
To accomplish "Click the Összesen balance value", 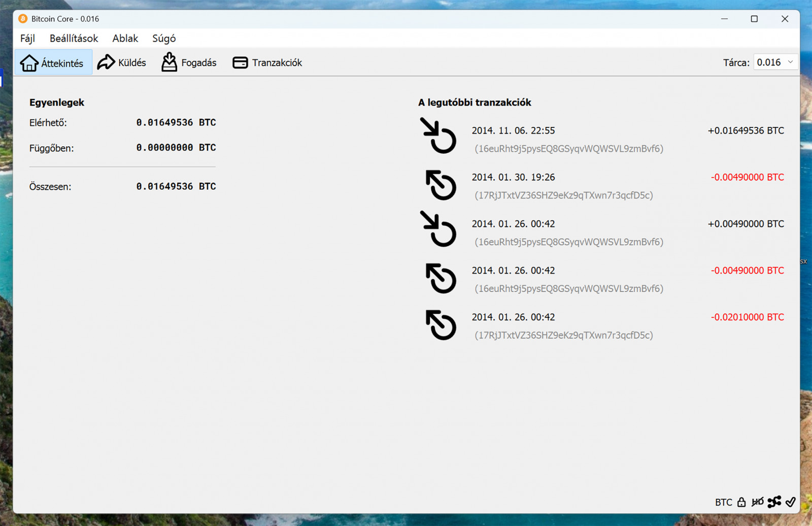I will coord(176,186).
